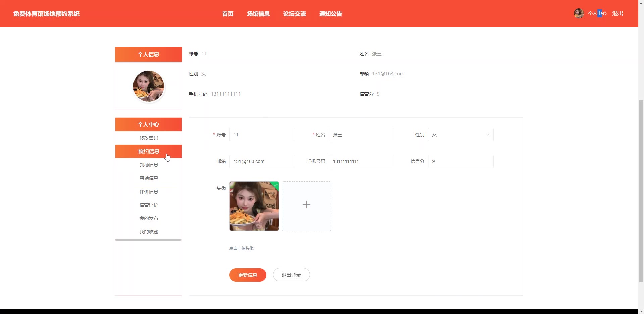This screenshot has width=644, height=314.
Task: Open 评价信息 in the sidebar
Action: (x=149, y=192)
